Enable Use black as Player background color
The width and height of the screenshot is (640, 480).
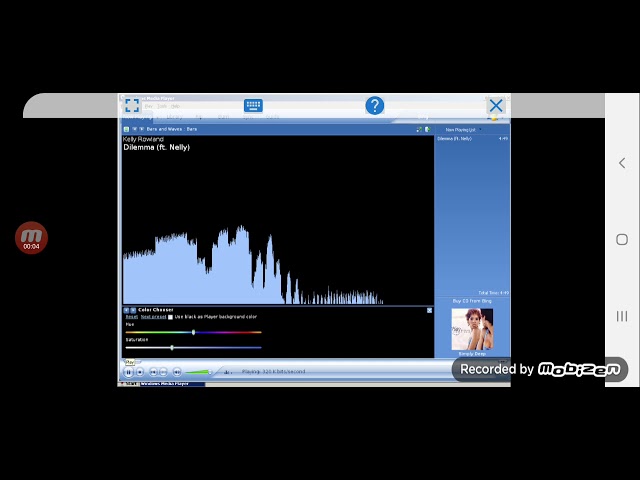pos(170,317)
